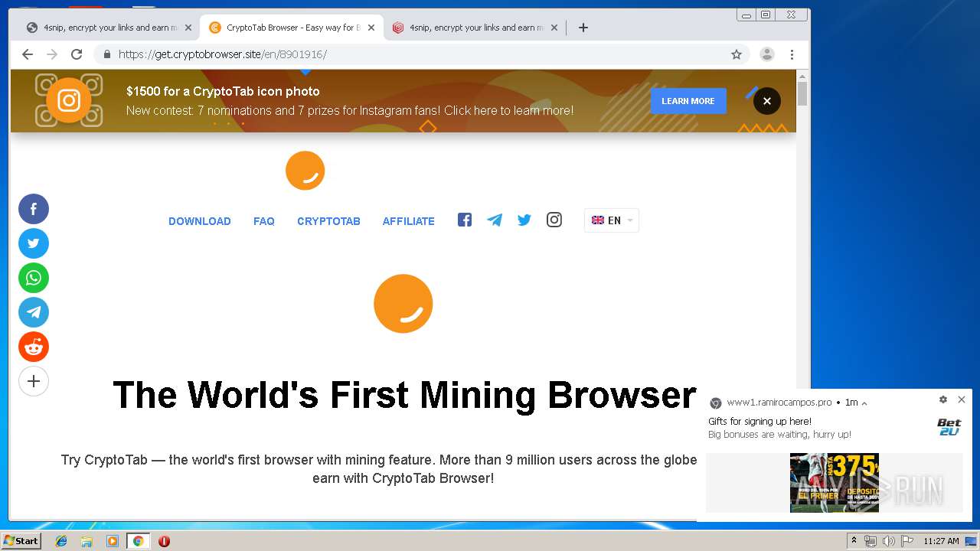Open Opera icon in taskbar

click(x=164, y=541)
